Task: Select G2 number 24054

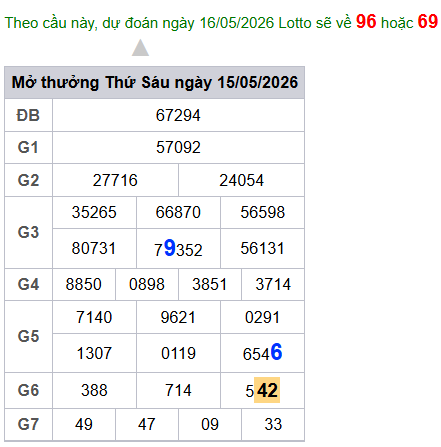Action: 241,180
